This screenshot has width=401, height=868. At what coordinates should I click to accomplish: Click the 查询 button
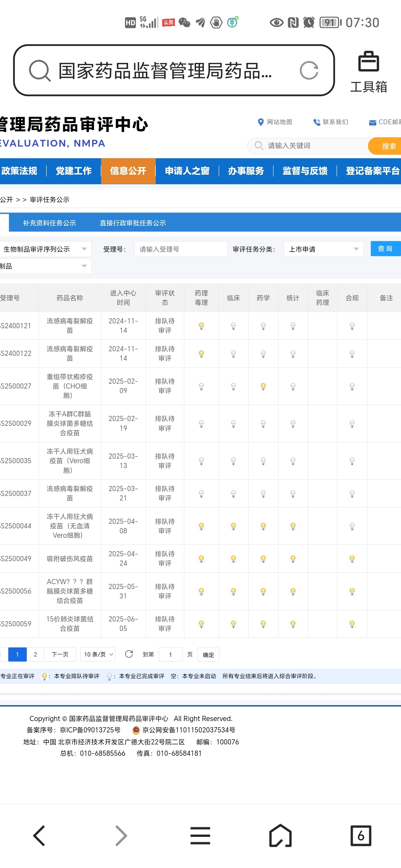tap(385, 249)
